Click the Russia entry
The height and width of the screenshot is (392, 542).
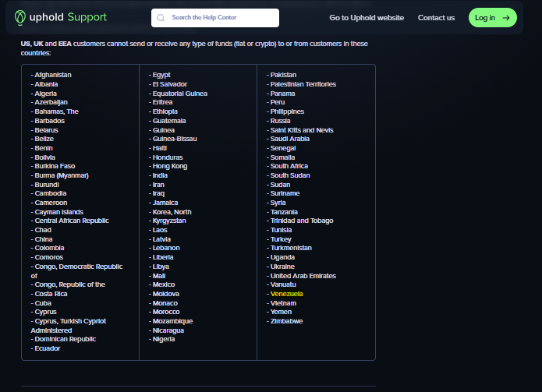[280, 121]
